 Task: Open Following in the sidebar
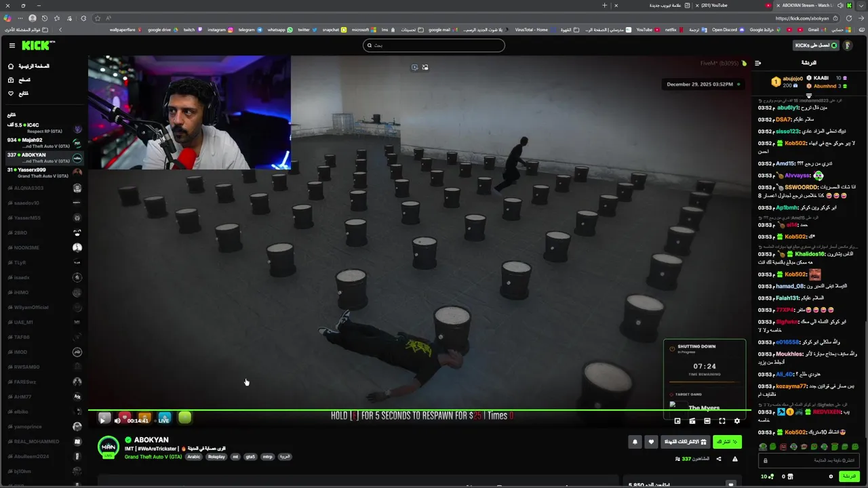[x=18, y=94]
